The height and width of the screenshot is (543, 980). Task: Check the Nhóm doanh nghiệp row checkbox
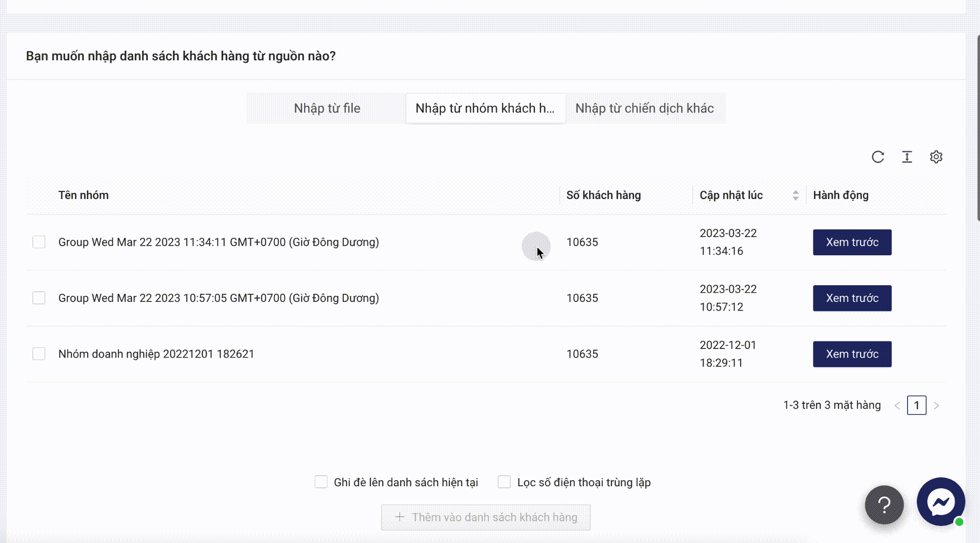click(x=39, y=354)
